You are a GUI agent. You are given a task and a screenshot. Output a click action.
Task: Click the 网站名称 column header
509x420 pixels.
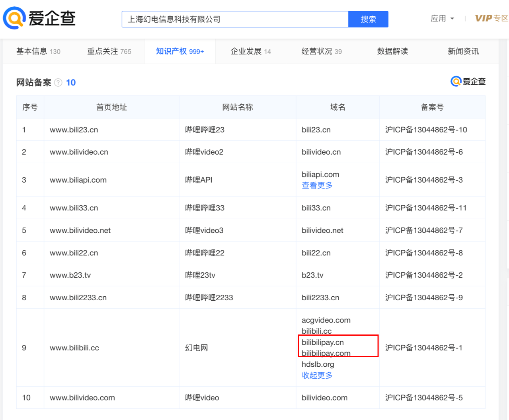(238, 107)
